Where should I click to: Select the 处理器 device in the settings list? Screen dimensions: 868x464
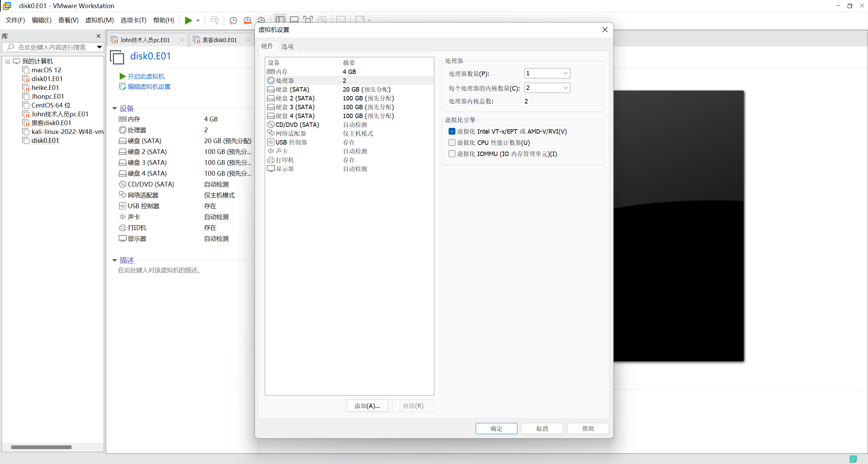point(286,80)
